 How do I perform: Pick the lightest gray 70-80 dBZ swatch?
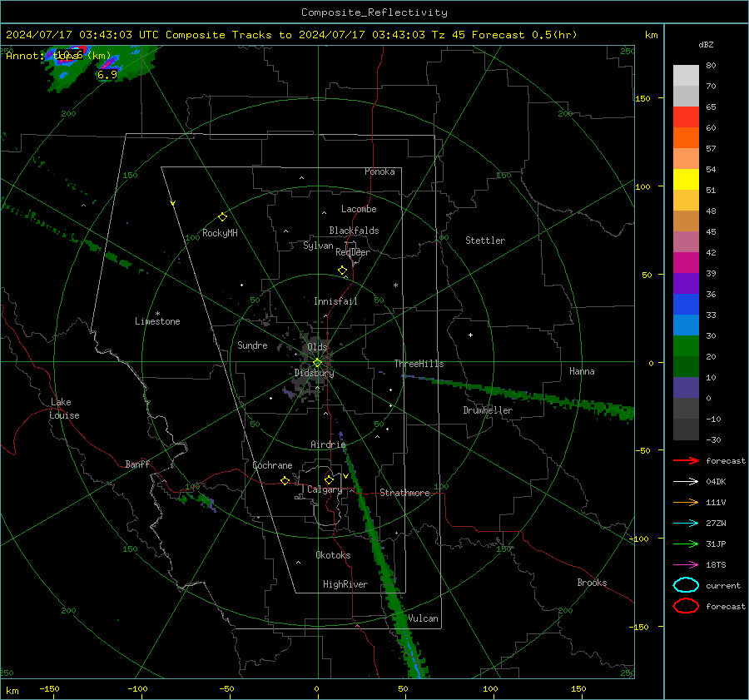click(x=686, y=76)
